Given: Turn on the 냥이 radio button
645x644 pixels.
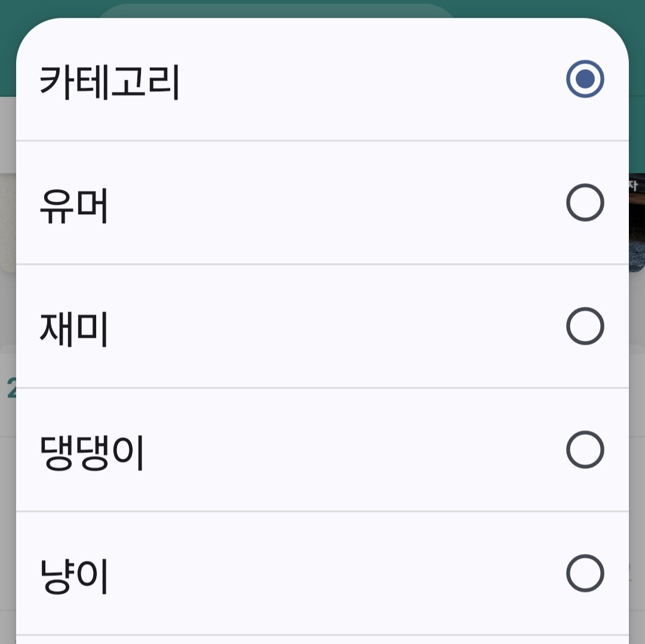Looking at the screenshot, I should click(585, 573).
